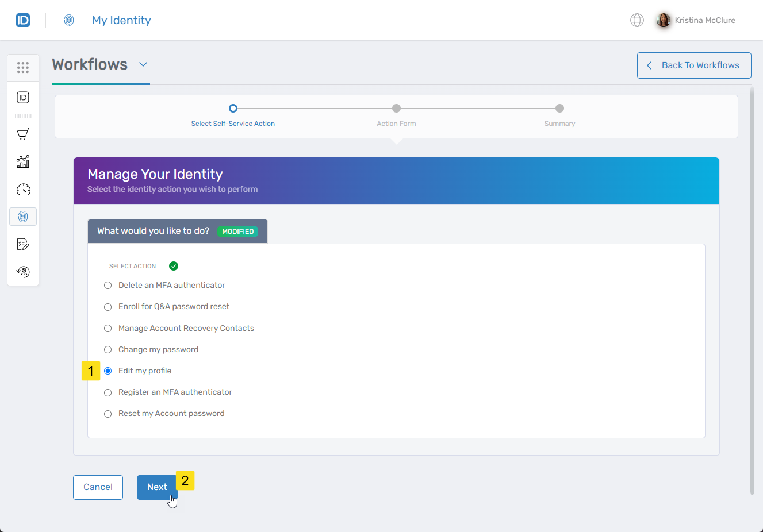The width and height of the screenshot is (763, 532).
Task: Go to Action Form step
Action: point(396,109)
